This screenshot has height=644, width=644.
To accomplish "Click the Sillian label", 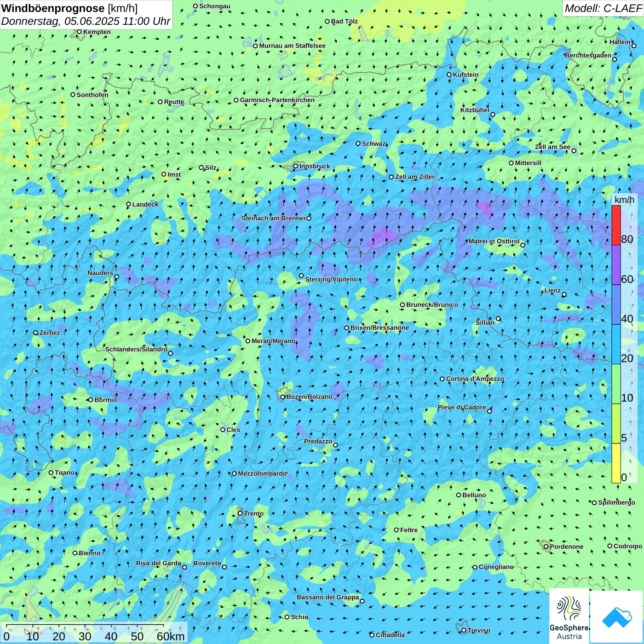I will pos(485,322).
